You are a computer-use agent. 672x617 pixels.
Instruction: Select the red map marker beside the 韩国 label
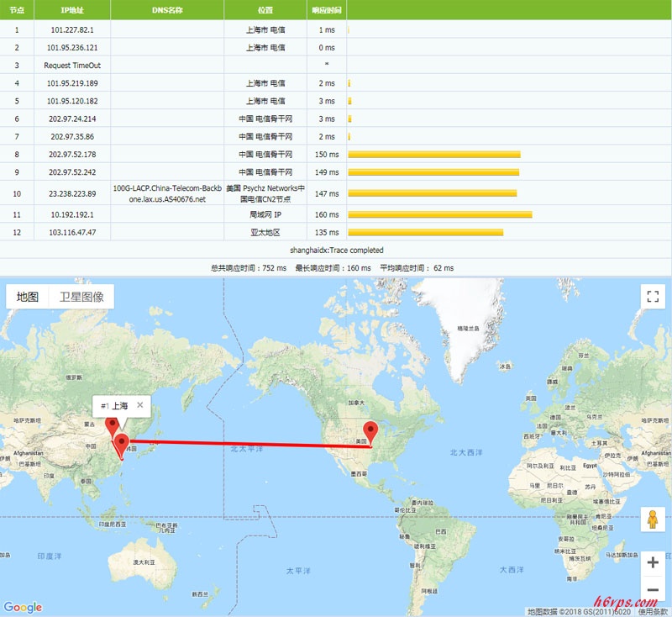[122, 446]
